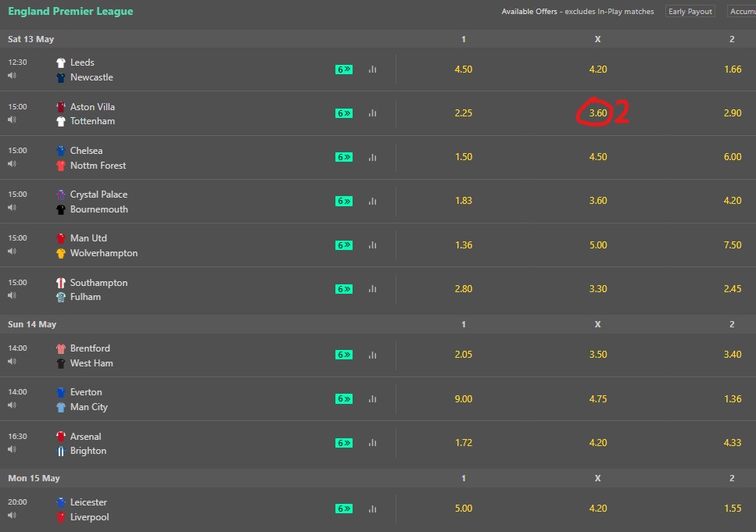Click the Leeds team shirt icon
The height and width of the screenshot is (532, 756).
61,62
